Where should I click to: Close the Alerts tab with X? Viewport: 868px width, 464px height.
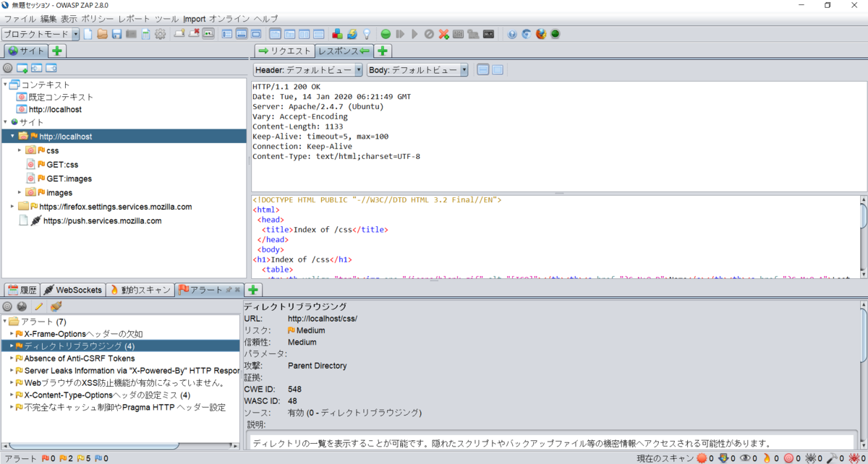pyautogui.click(x=237, y=290)
